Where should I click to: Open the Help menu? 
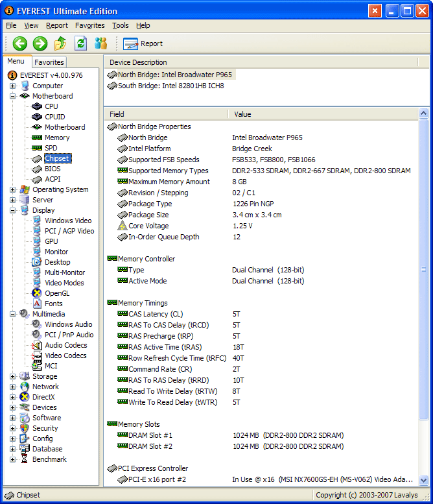coord(143,25)
